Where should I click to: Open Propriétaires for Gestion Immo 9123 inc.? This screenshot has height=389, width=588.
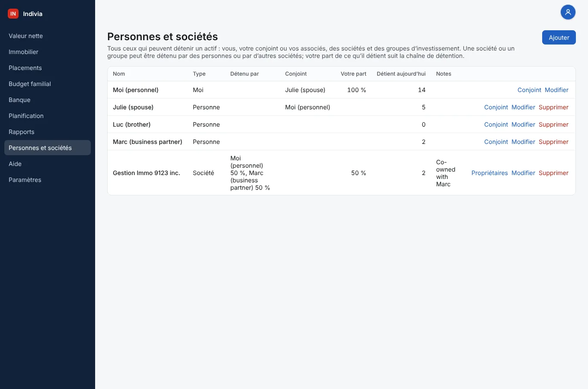489,173
